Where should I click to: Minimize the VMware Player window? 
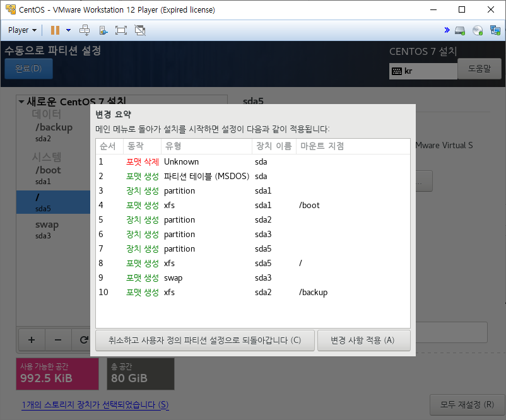tap(433, 9)
